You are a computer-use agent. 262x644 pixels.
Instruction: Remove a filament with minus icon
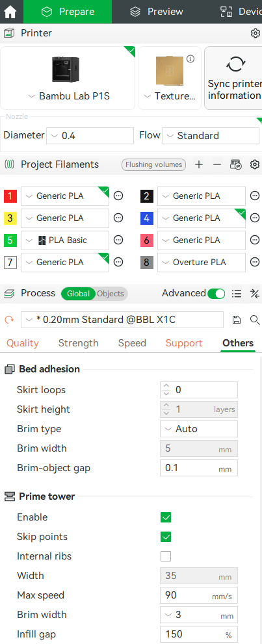[x=217, y=164]
